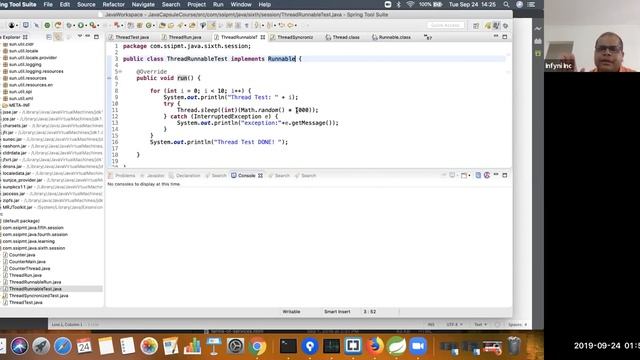Switch to the Java perspective icon
This screenshot has width=640, height=360.
(x=496, y=26)
